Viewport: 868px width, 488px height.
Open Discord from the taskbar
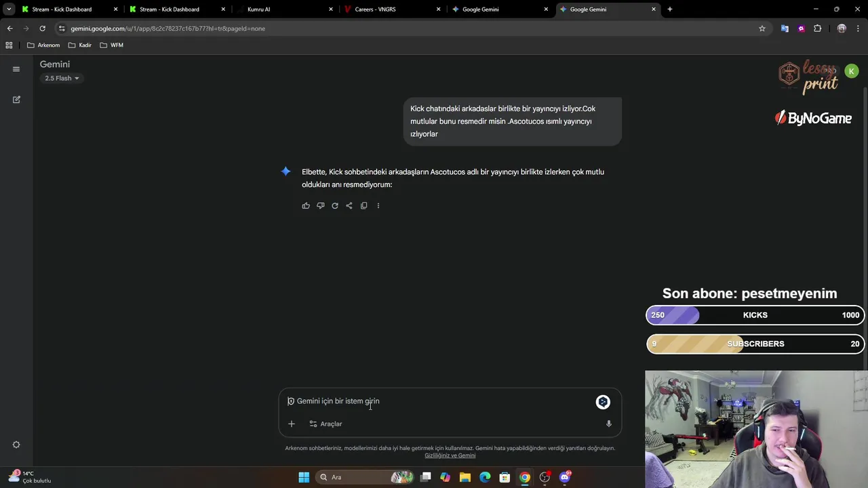coord(564,477)
